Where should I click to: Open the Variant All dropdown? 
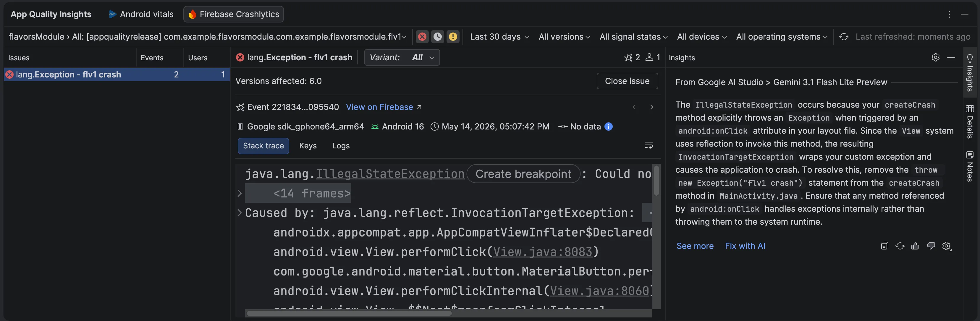pos(402,57)
